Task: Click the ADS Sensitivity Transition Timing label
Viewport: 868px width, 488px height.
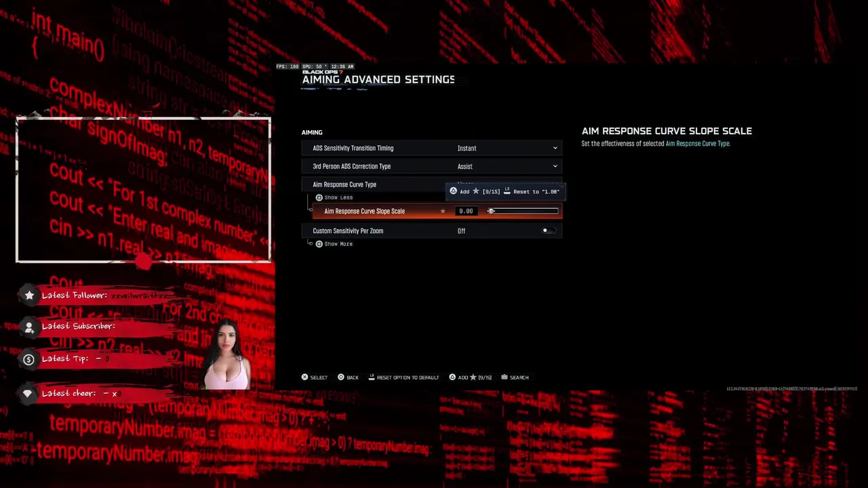Action: (x=353, y=148)
